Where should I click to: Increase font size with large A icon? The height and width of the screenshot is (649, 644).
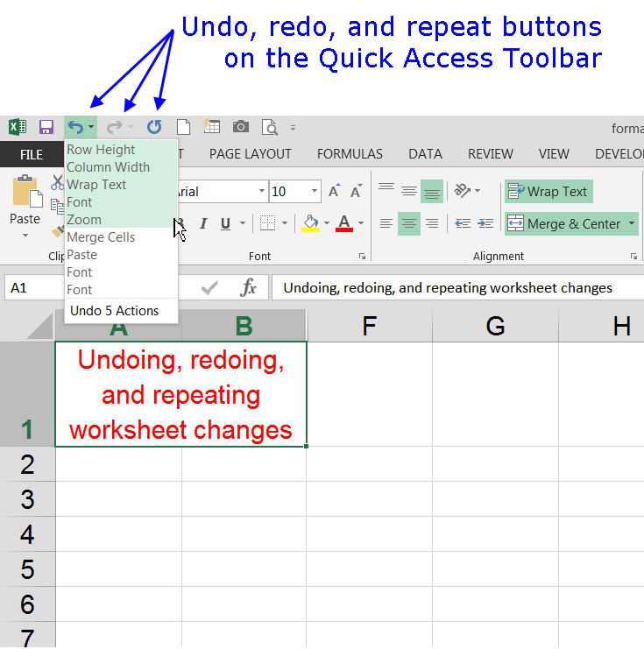[334, 191]
